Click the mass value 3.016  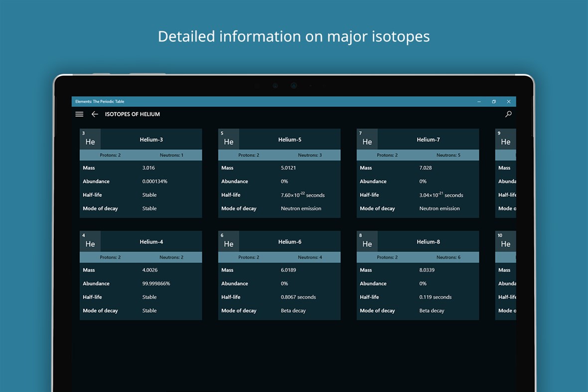[x=148, y=168]
